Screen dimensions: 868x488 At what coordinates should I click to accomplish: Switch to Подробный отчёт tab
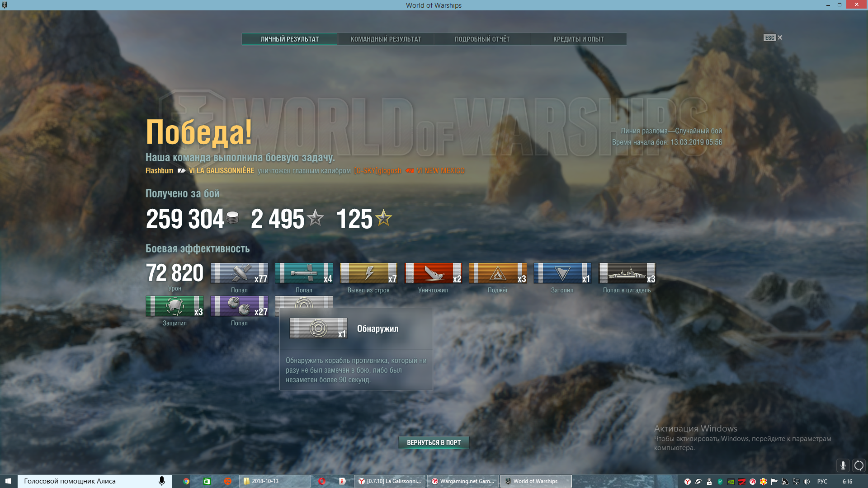(x=482, y=39)
